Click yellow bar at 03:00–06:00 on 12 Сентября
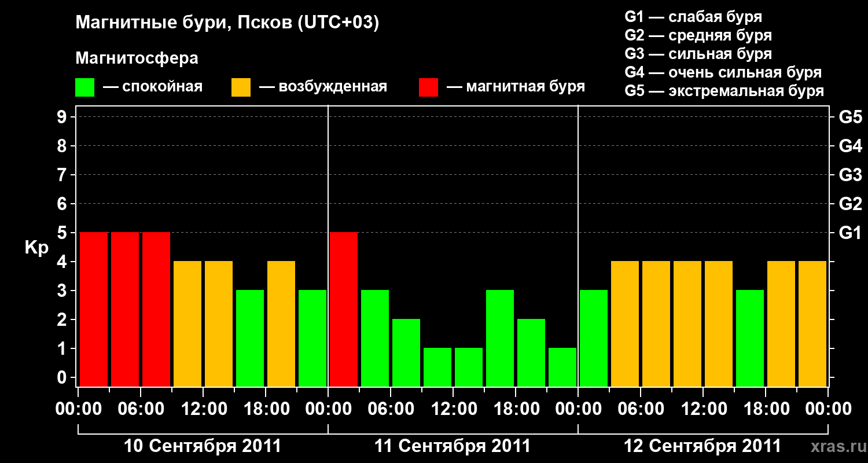This screenshot has width=868, height=463. tap(625, 324)
